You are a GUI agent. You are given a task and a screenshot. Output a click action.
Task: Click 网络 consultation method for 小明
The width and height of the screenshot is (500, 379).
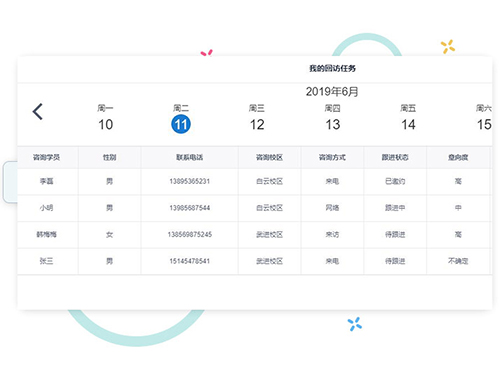(x=332, y=208)
